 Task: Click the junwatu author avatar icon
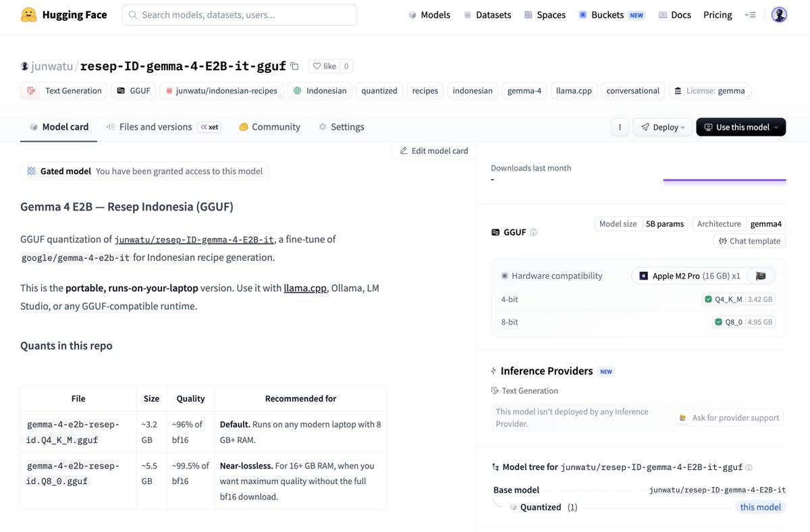(25, 66)
